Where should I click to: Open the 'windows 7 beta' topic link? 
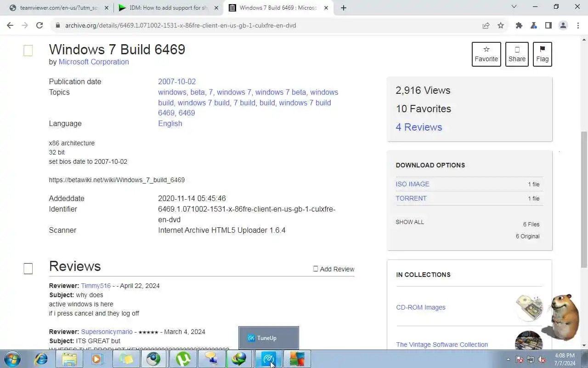pos(281,92)
